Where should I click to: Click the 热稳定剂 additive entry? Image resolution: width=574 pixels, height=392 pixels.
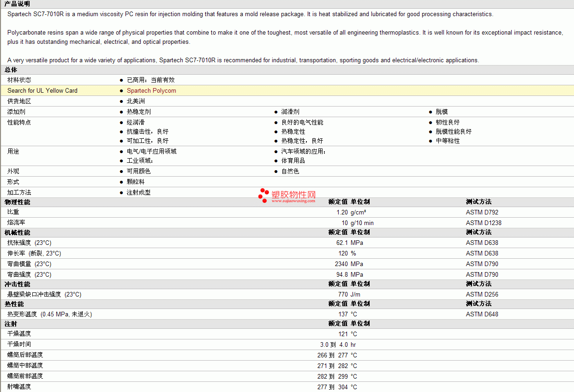(x=139, y=112)
